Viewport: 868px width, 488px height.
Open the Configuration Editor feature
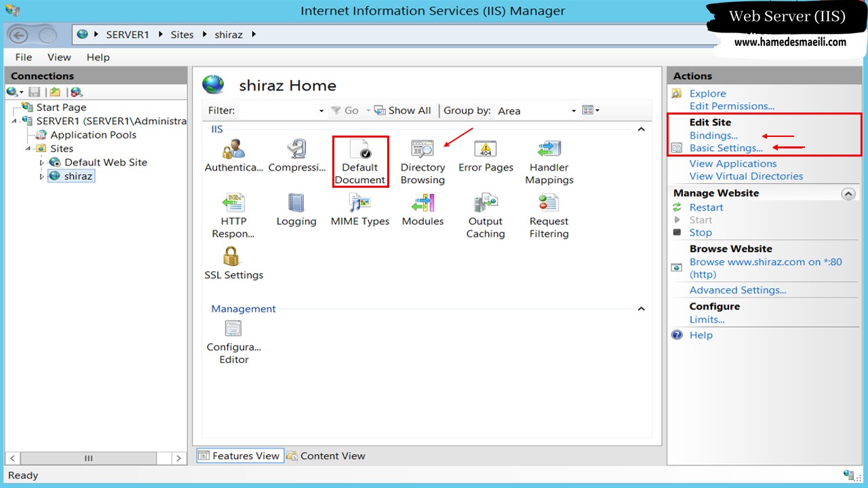233,341
